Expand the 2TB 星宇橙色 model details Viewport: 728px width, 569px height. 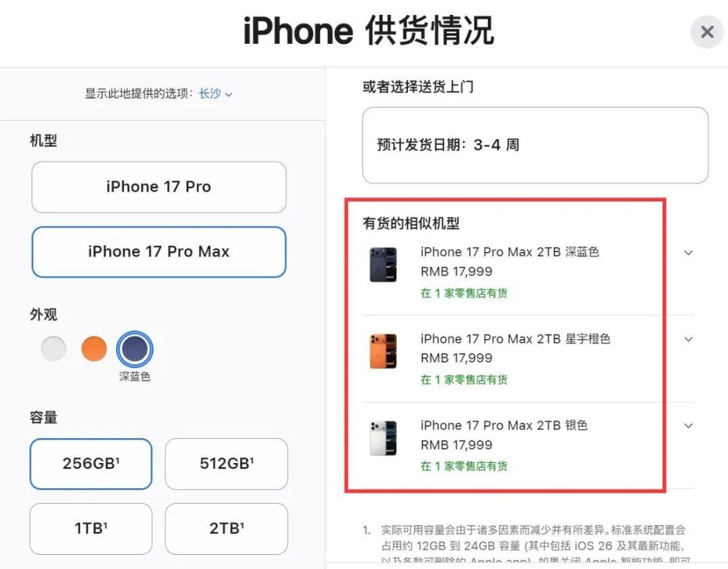[x=688, y=339]
